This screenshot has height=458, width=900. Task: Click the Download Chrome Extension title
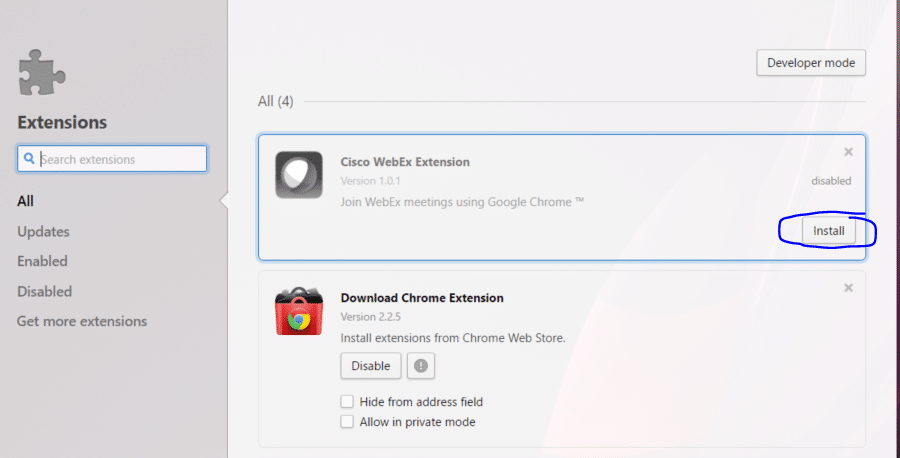(422, 298)
